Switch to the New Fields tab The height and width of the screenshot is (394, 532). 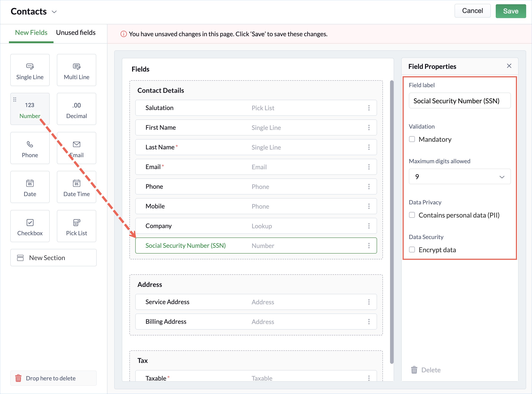(31, 33)
